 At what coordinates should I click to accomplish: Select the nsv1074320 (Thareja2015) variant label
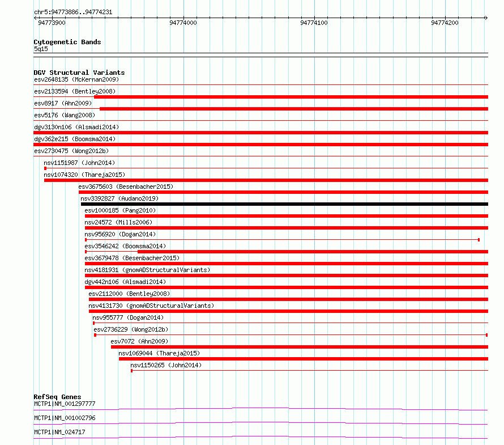84,175
